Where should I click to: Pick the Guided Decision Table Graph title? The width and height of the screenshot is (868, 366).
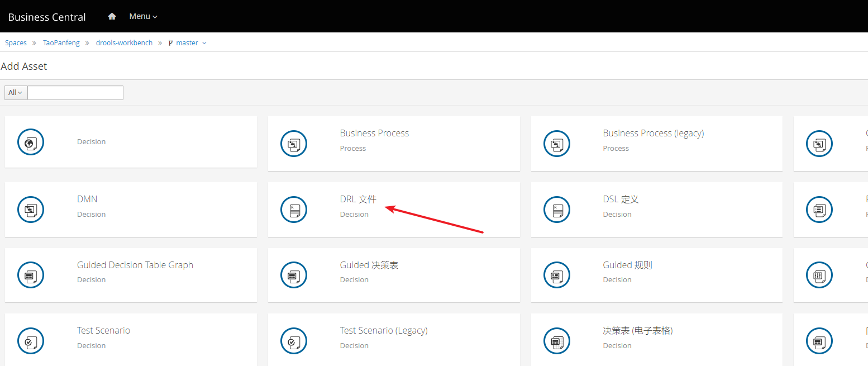point(135,265)
